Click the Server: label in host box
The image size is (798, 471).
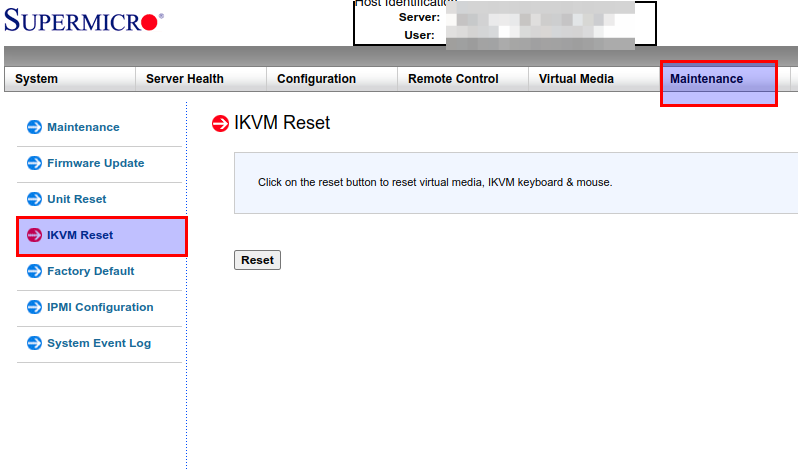tap(419, 17)
